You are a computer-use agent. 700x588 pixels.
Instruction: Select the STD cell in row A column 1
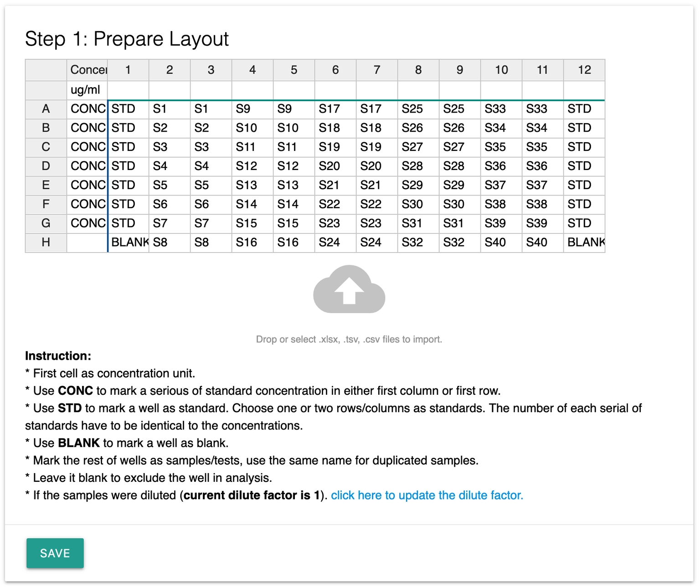128,109
